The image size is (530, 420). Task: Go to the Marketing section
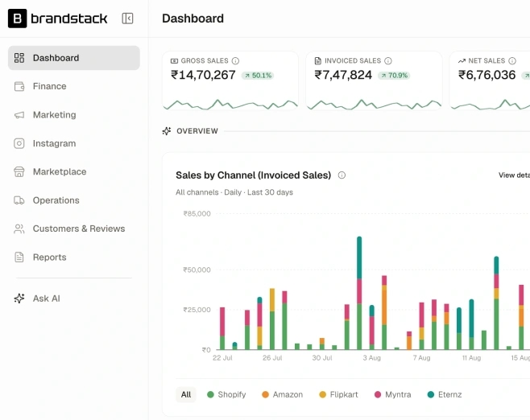tap(73, 115)
